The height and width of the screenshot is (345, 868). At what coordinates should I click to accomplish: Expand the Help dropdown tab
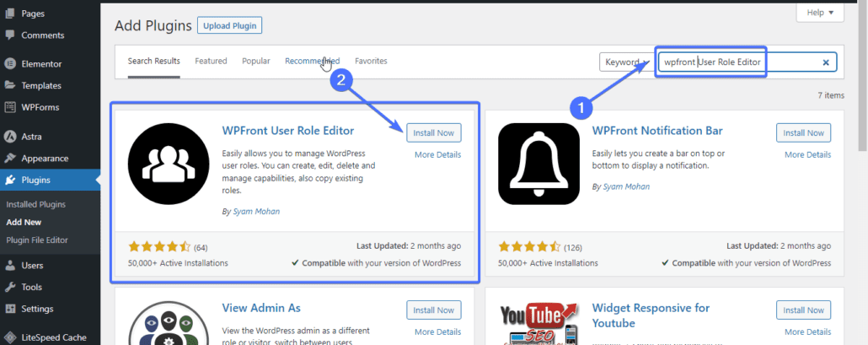click(820, 12)
